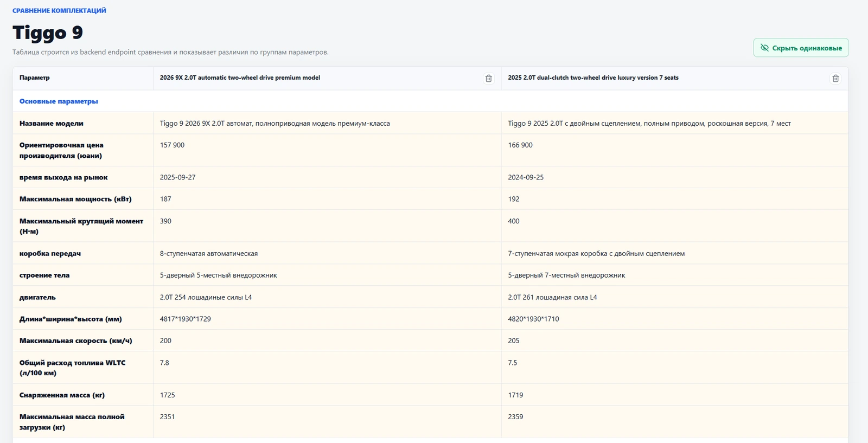Image resolution: width=868 pixels, height=443 pixels.
Task: Click the "Tiggo 9 2025 2.0T с двойным сцеплением" cell
Action: [649, 124]
